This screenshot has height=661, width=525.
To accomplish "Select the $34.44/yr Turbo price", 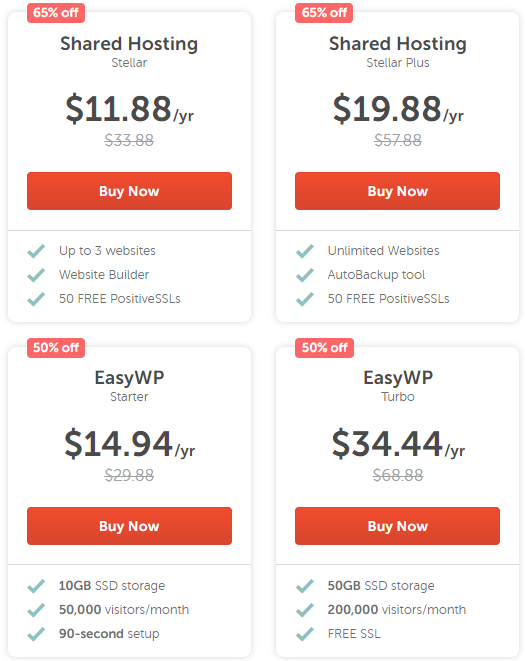I will [398, 444].
